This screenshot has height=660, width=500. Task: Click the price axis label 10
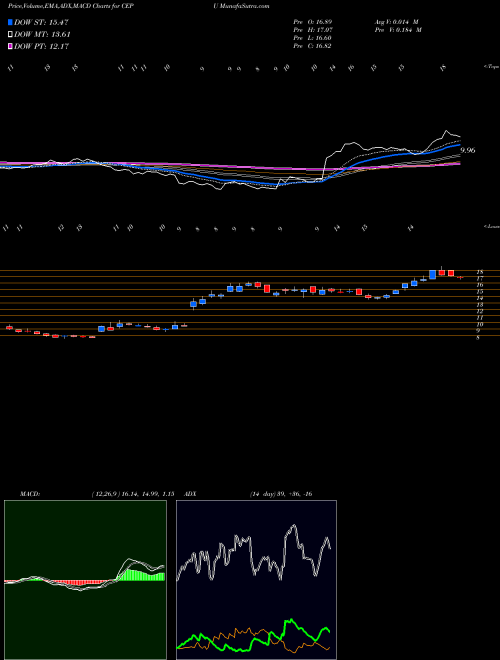(479, 324)
